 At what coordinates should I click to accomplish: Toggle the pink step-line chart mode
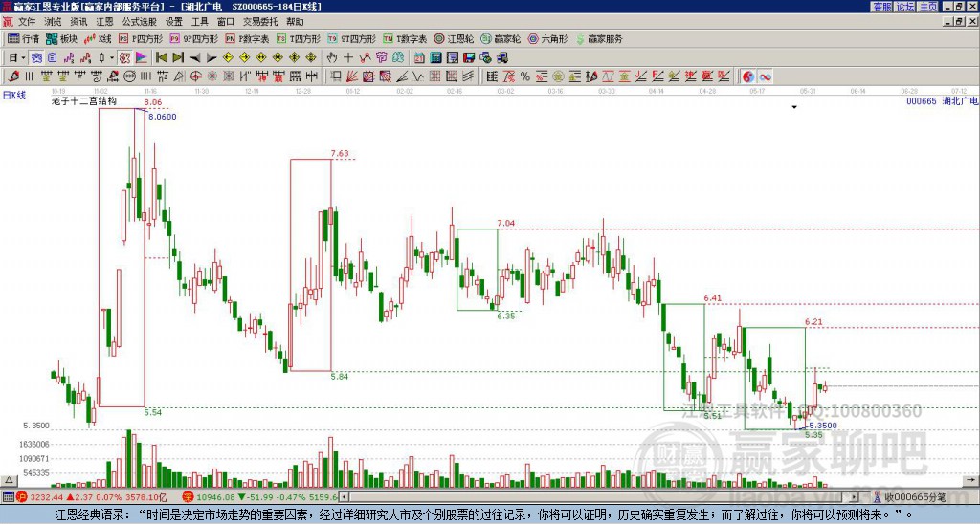[x=69, y=58]
